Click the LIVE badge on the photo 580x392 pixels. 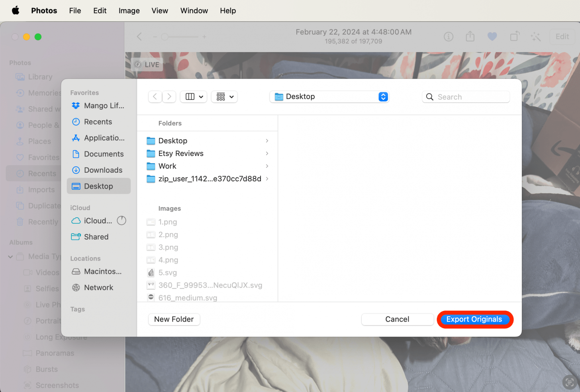(x=147, y=64)
